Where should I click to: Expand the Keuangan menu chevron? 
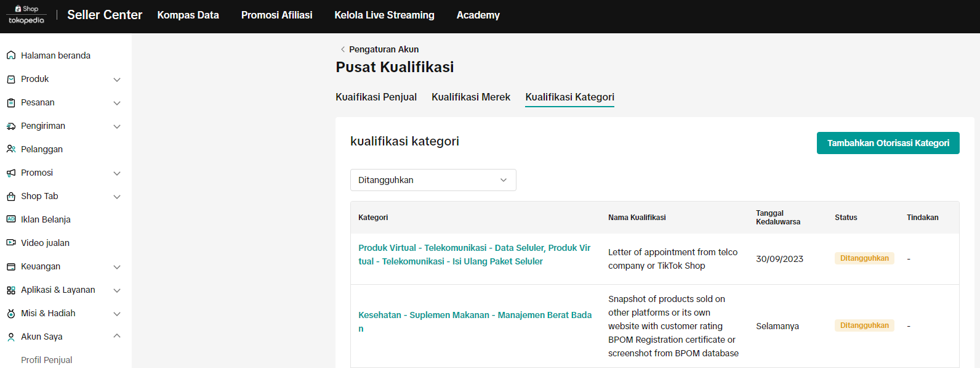point(117,267)
